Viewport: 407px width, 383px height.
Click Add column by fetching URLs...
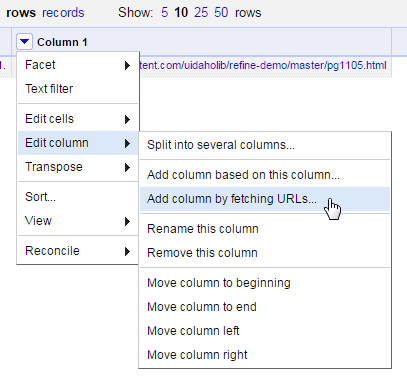265,199
